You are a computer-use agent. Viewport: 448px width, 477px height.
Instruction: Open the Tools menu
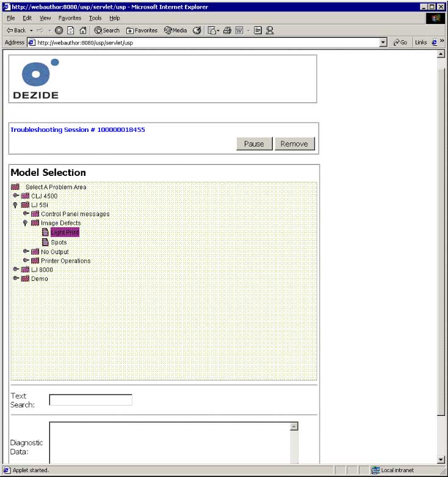tap(95, 18)
